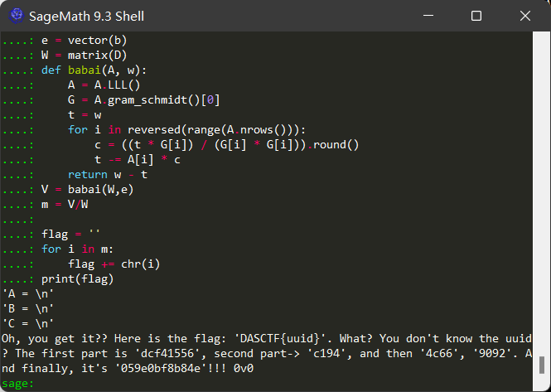The width and height of the screenshot is (551, 392).
Task: Click the 'for i in m:' line
Action: coord(77,249)
